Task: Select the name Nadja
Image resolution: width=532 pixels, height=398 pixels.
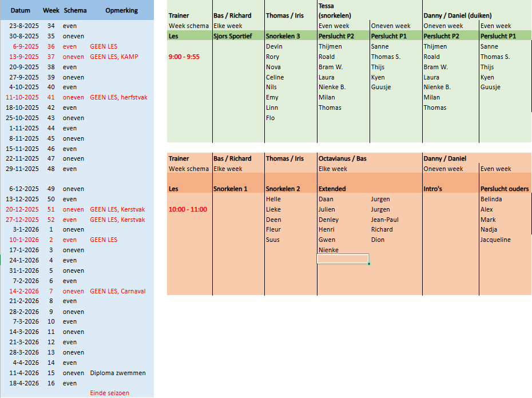Action: point(489,229)
